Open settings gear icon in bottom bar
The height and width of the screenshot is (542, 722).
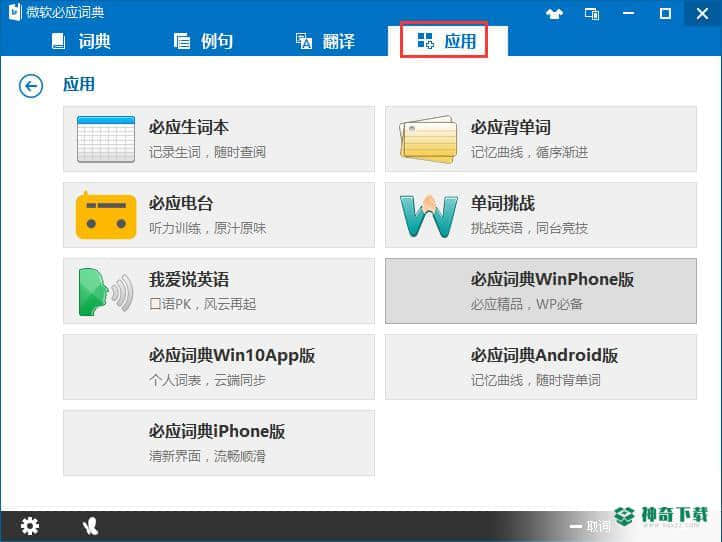click(30, 526)
